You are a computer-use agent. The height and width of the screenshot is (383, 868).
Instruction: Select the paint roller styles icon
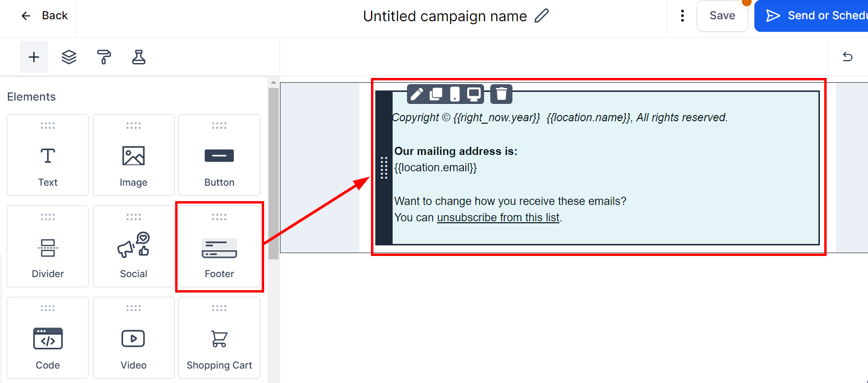point(104,57)
